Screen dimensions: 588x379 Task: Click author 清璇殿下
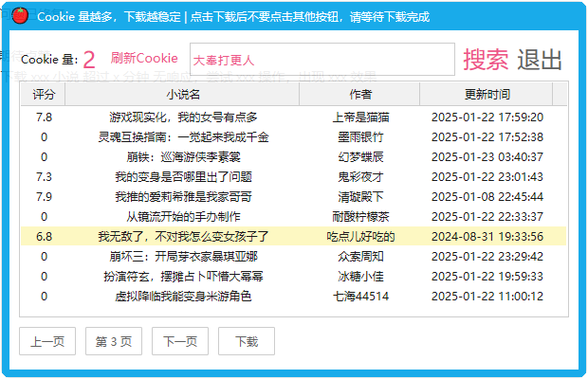tap(360, 197)
